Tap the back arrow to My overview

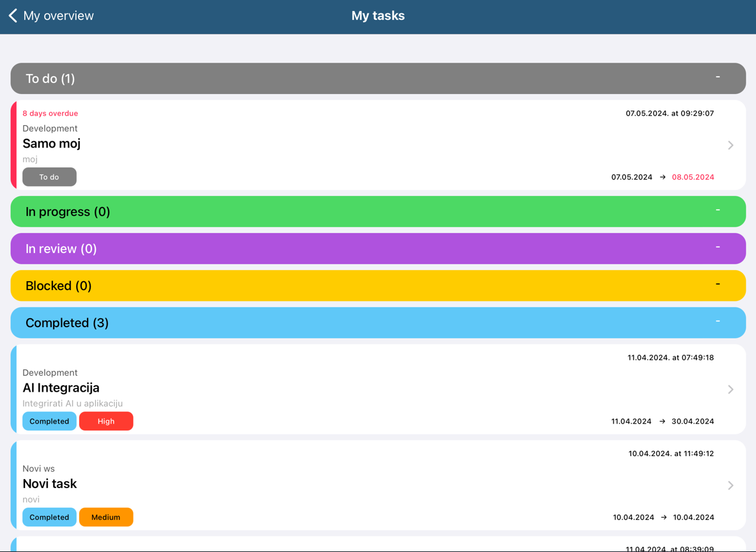tap(13, 16)
